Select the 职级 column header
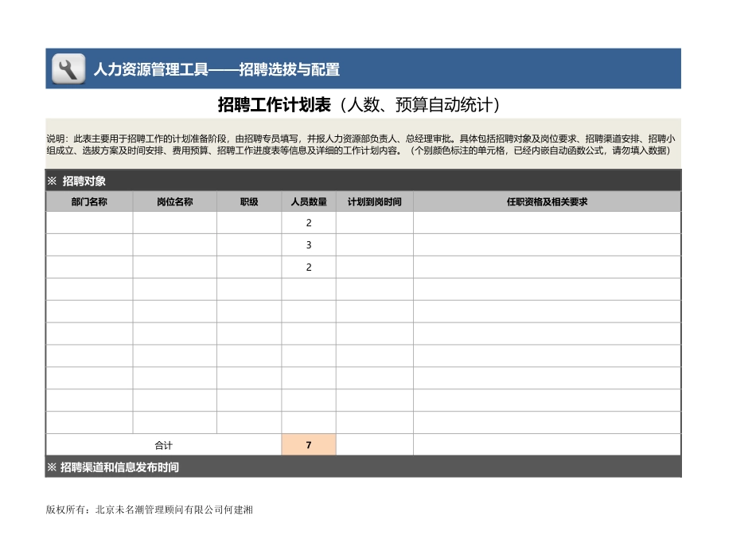 pyautogui.click(x=249, y=201)
